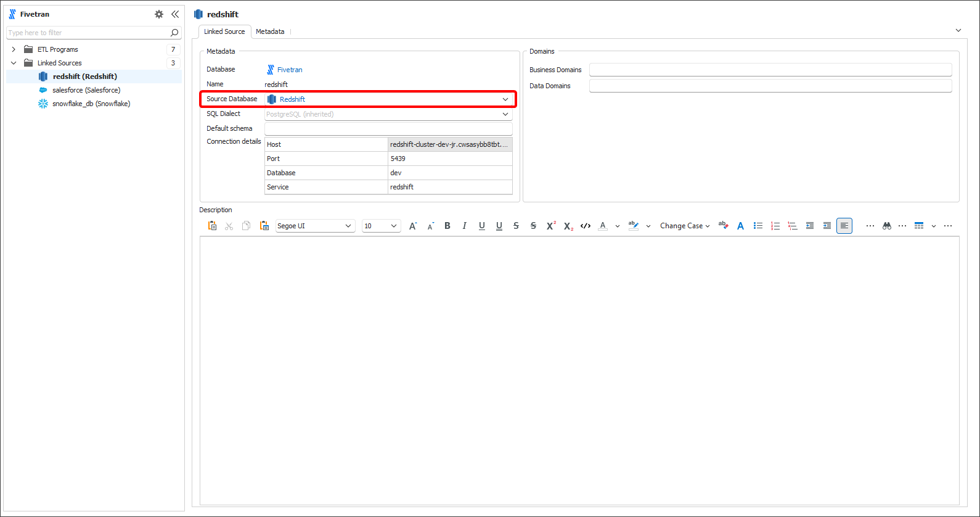This screenshot has width=980, height=517.
Task: Click the search magnifier in the filter box
Action: coord(174,33)
